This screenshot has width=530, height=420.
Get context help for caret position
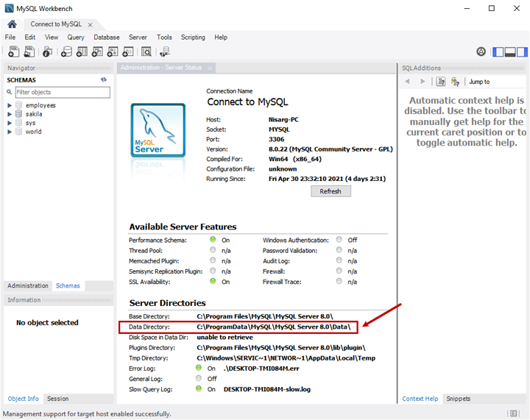(x=441, y=82)
